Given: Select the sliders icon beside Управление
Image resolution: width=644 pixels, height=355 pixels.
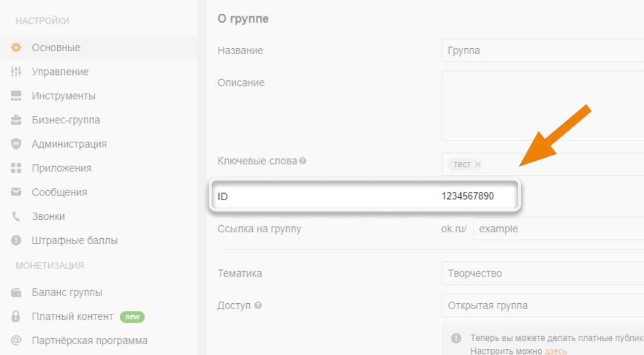Looking at the screenshot, I should point(17,71).
